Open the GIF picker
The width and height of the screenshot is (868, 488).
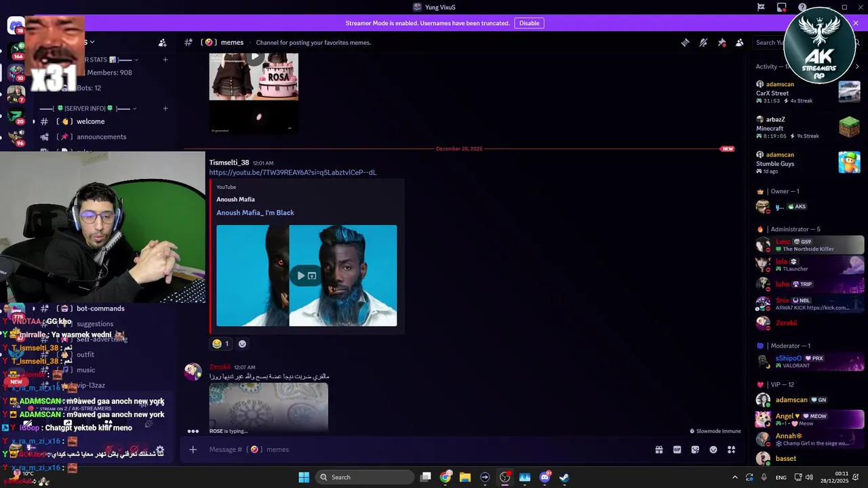pyautogui.click(x=677, y=449)
